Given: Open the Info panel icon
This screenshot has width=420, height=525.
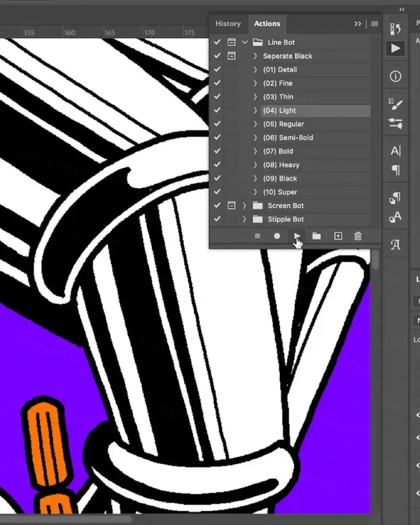Looking at the screenshot, I should [395, 76].
